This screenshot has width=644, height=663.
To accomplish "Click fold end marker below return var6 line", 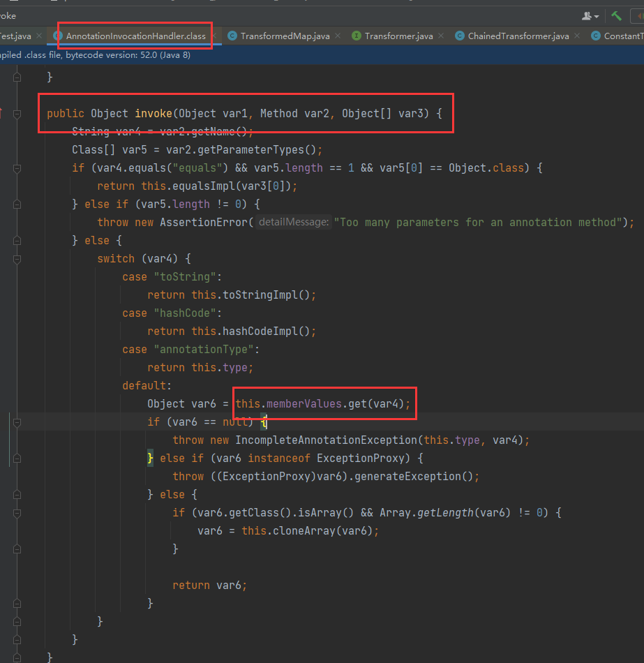I will coord(17,604).
